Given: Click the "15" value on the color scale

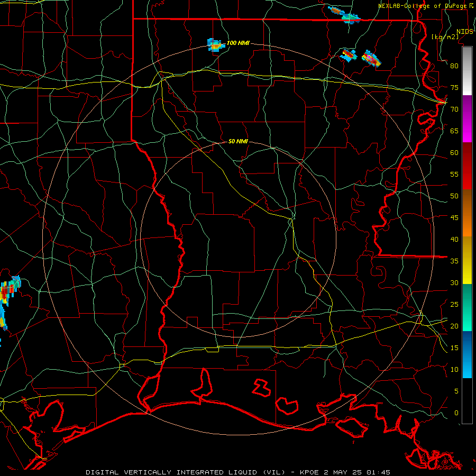Looking at the screenshot, I should [454, 347].
